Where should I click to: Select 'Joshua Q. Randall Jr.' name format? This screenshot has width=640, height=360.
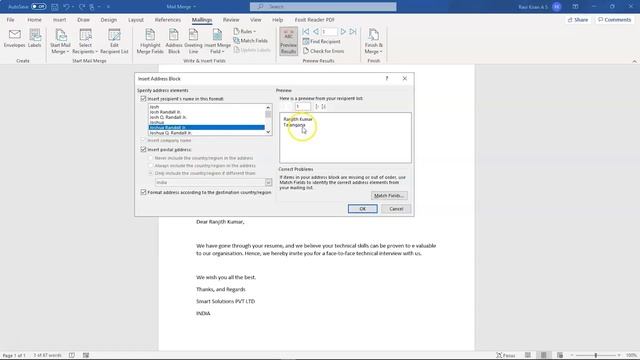point(206,133)
